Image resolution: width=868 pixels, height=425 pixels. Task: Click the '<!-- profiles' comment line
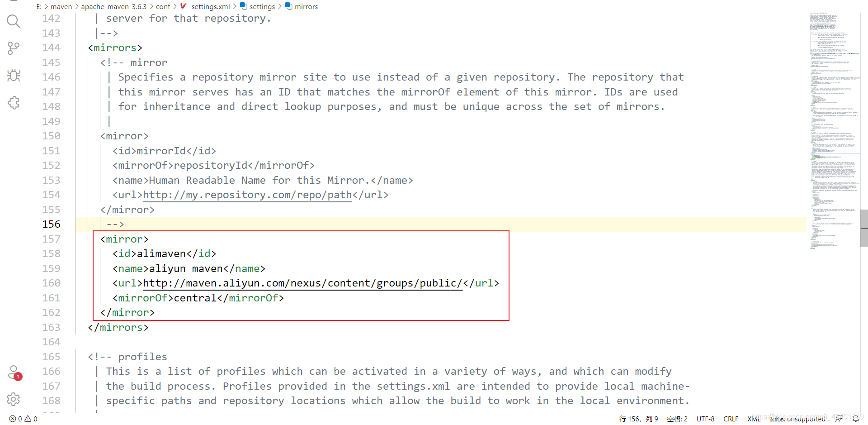[127, 357]
